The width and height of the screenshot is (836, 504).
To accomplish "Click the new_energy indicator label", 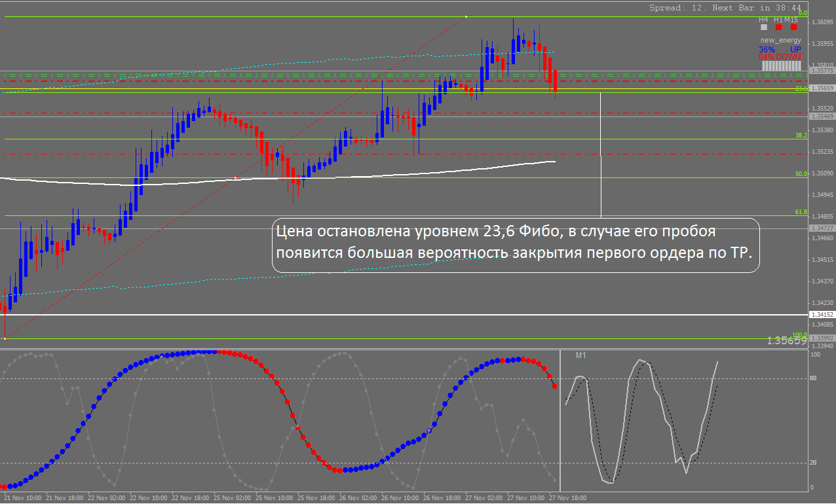I will click(781, 41).
